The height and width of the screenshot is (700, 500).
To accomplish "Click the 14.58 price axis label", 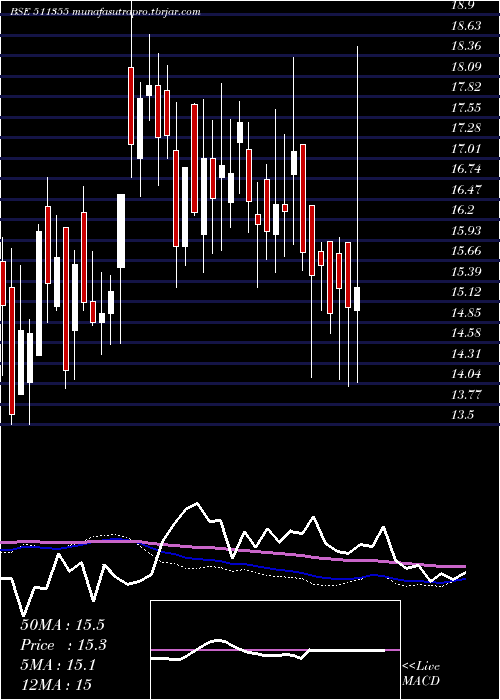I will 466,333.
